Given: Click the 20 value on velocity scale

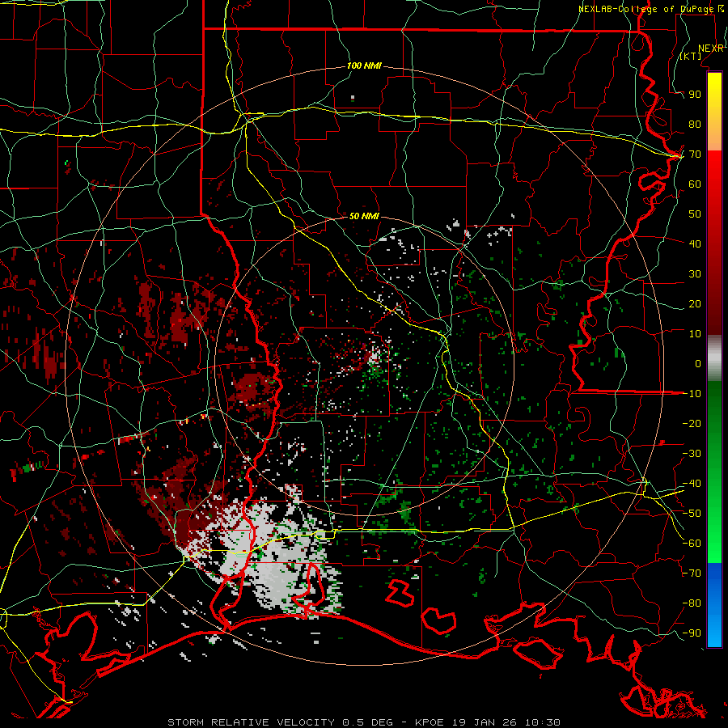Looking at the screenshot, I should coord(695,303).
